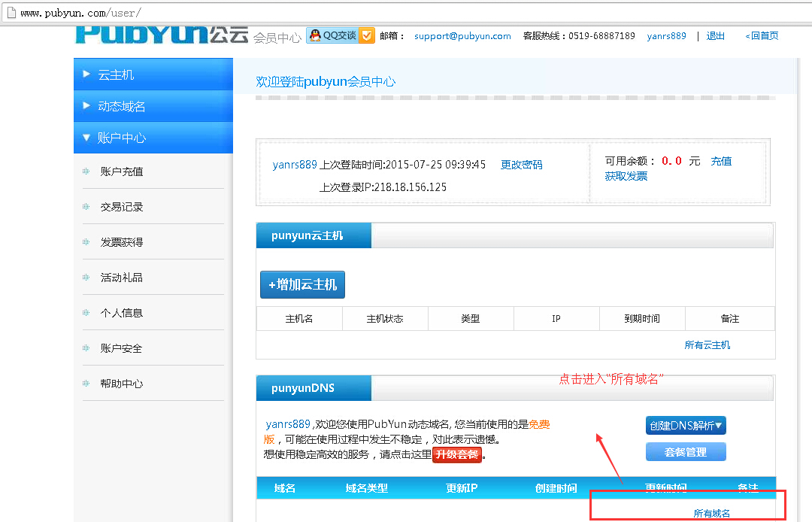Click the 客服热线 phone number text
This screenshot has height=522, width=812.
point(579,36)
